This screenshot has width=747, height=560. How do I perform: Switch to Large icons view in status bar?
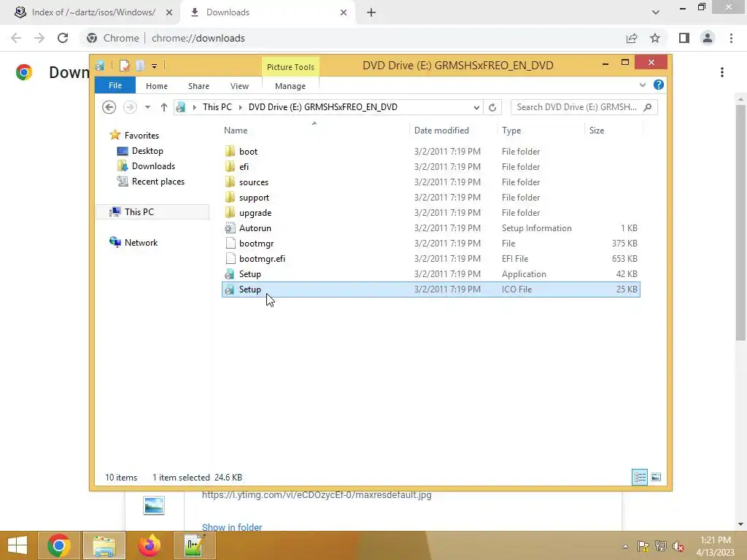tap(656, 477)
